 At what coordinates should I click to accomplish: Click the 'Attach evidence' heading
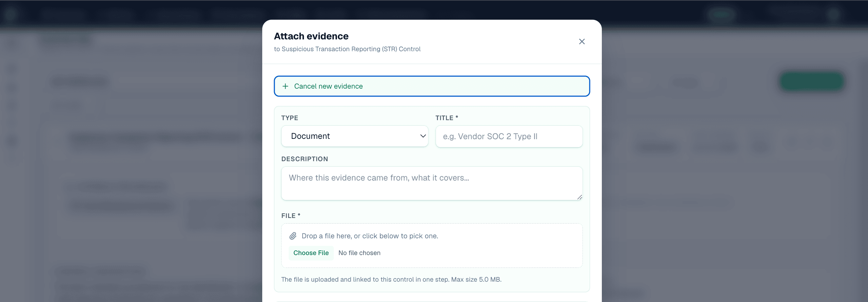[311, 36]
